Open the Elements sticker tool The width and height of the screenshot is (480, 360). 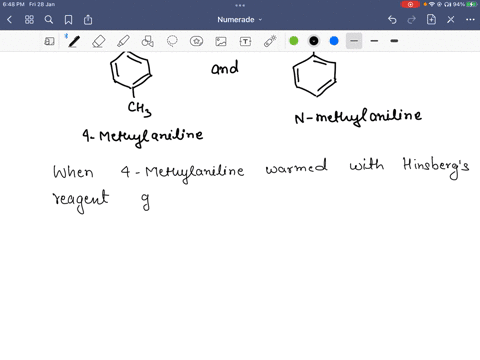(196, 41)
